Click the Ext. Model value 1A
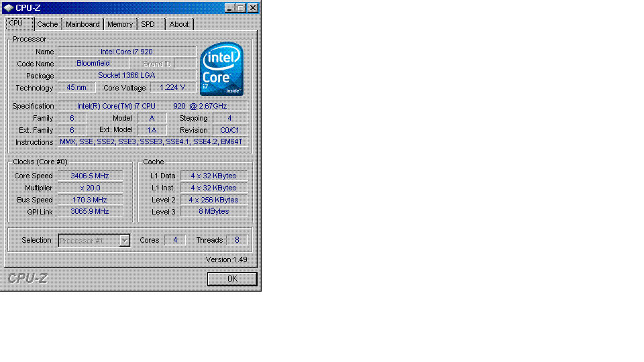 [x=152, y=130]
